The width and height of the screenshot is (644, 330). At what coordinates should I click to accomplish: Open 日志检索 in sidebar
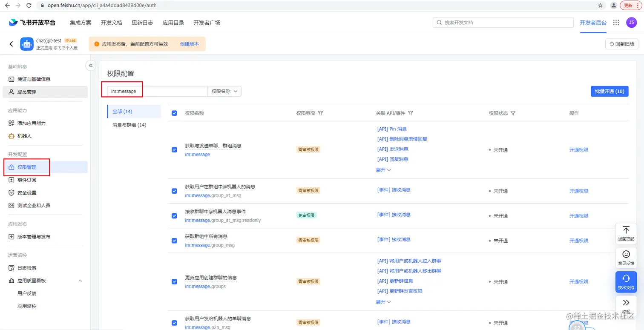(45, 268)
